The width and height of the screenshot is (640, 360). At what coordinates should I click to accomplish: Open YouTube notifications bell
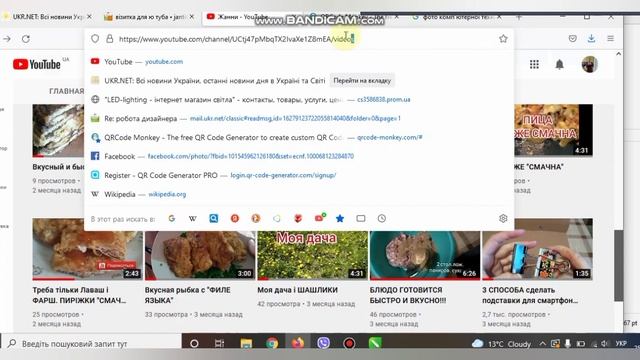click(x=560, y=64)
